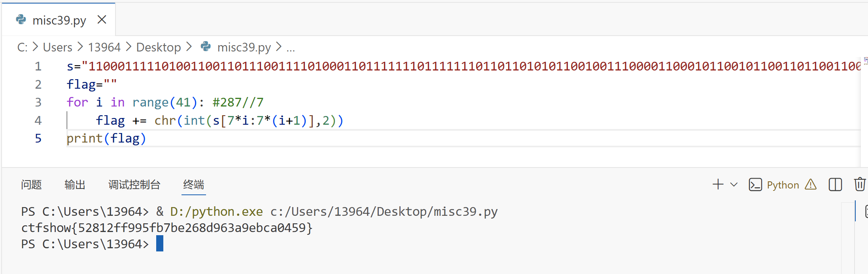Expand the Desktop breadcrumb folder
The height and width of the screenshot is (274, 868).
pyautogui.click(x=159, y=47)
